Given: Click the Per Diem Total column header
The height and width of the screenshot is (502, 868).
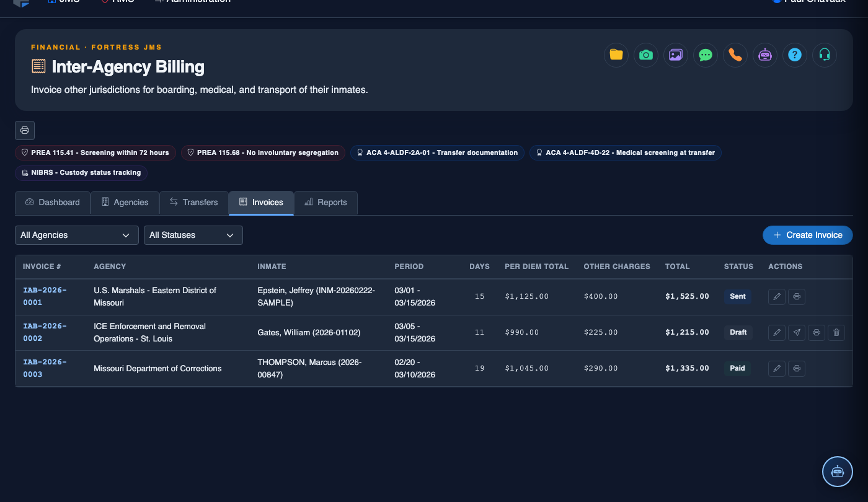Looking at the screenshot, I should 536,266.
